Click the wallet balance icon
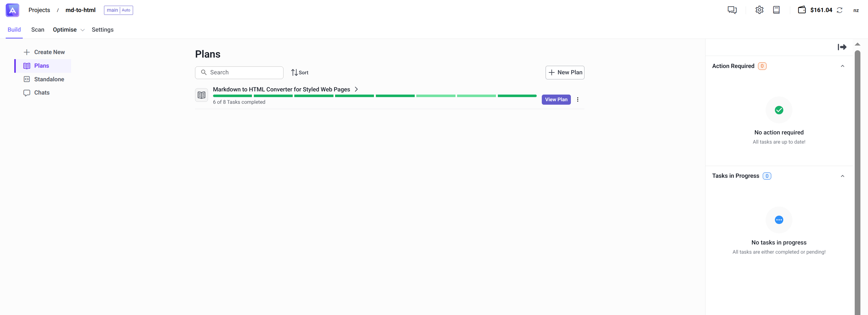This screenshot has width=868, height=315. [x=802, y=10]
